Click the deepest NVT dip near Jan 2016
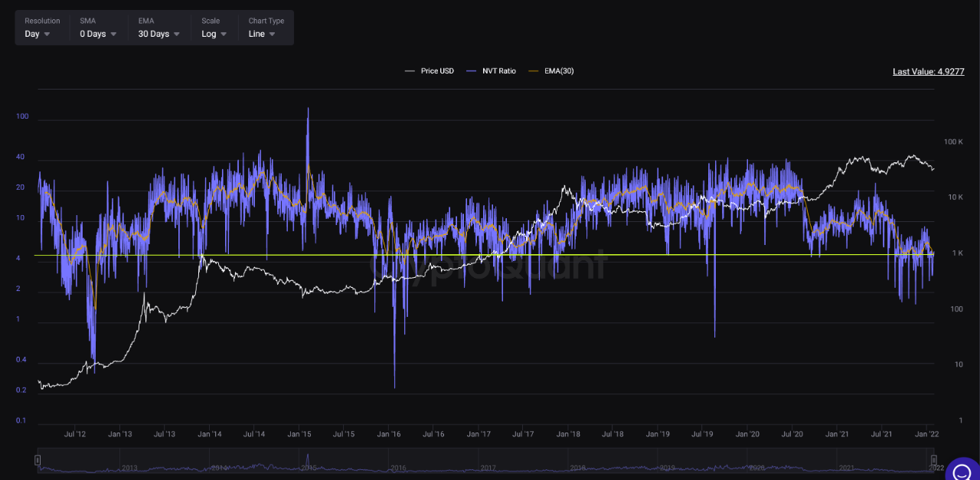 tap(394, 387)
